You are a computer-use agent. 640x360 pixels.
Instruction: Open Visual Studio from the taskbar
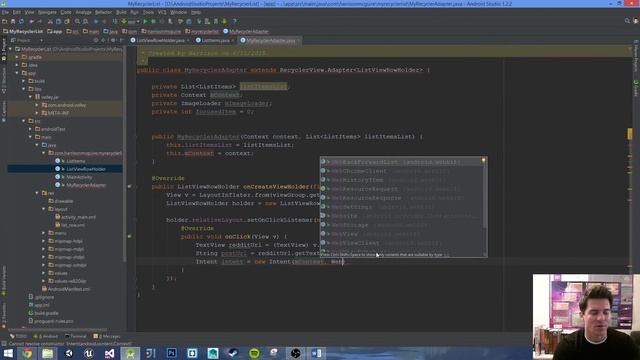coord(109,353)
